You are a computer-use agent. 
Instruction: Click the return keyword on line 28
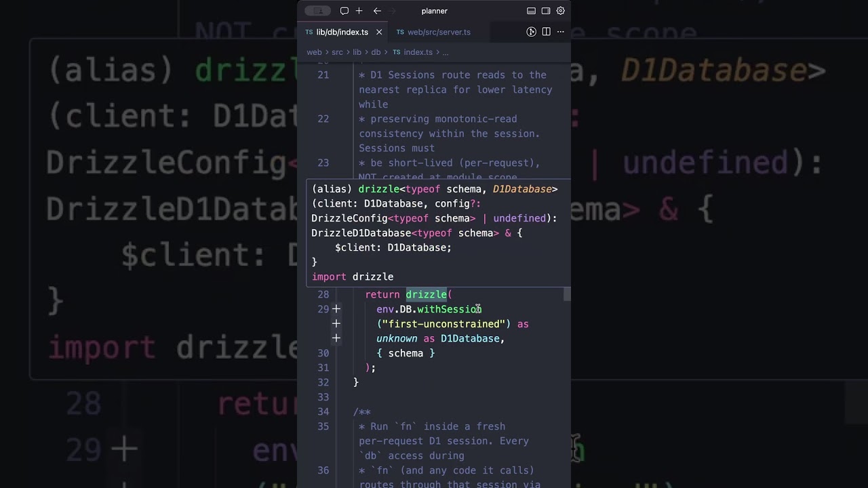point(382,294)
